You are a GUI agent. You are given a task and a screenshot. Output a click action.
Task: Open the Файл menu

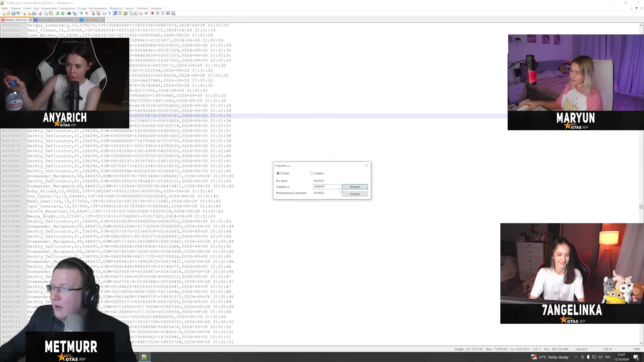pyautogui.click(x=5, y=8)
